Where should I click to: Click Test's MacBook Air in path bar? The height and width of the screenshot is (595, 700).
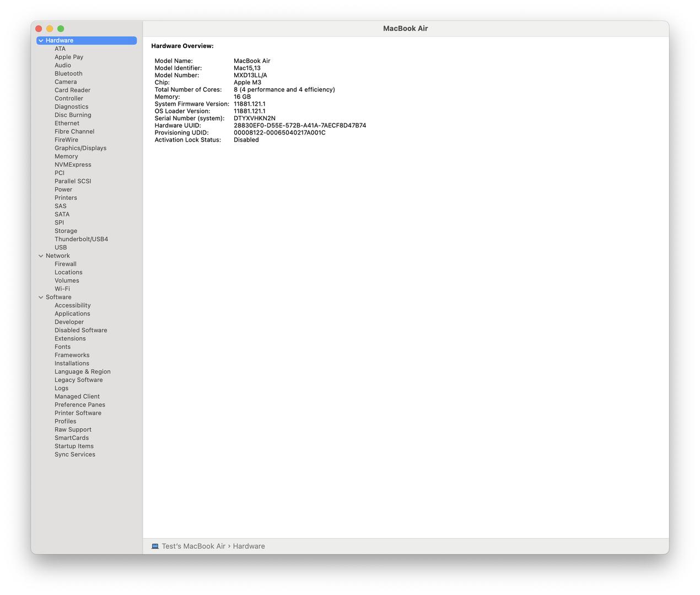tap(193, 547)
